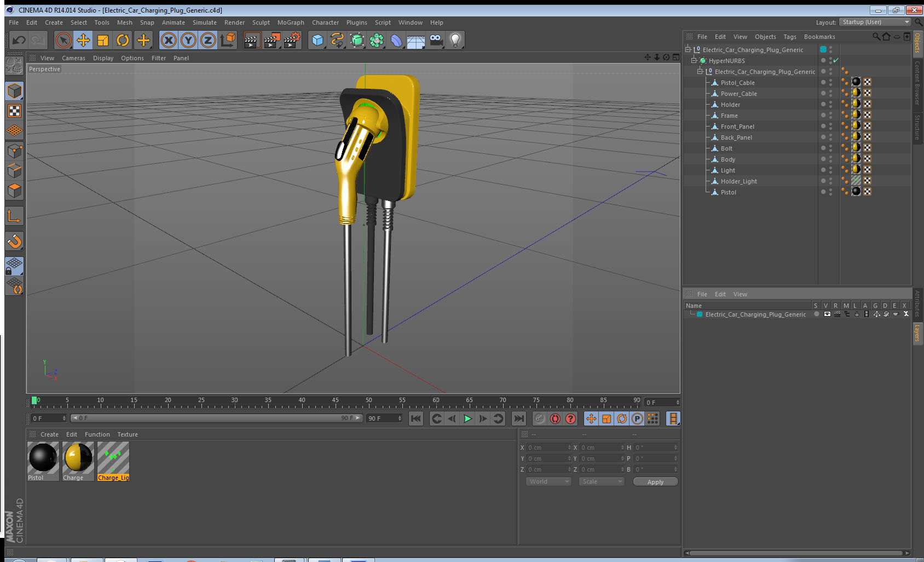Toggle the Y axis lock
The height and width of the screenshot is (562, 924).
pyautogui.click(x=188, y=40)
